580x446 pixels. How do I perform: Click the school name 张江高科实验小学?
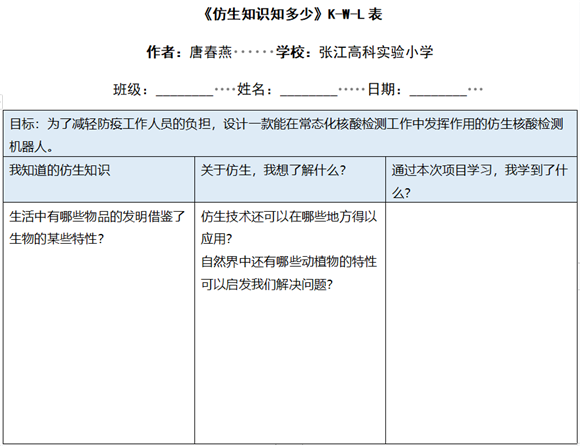[376, 52]
